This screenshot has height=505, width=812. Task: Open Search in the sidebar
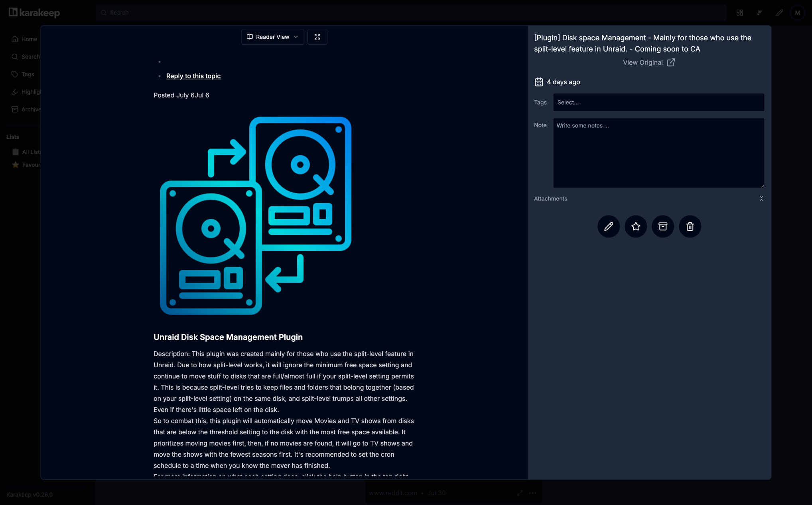[x=26, y=57]
